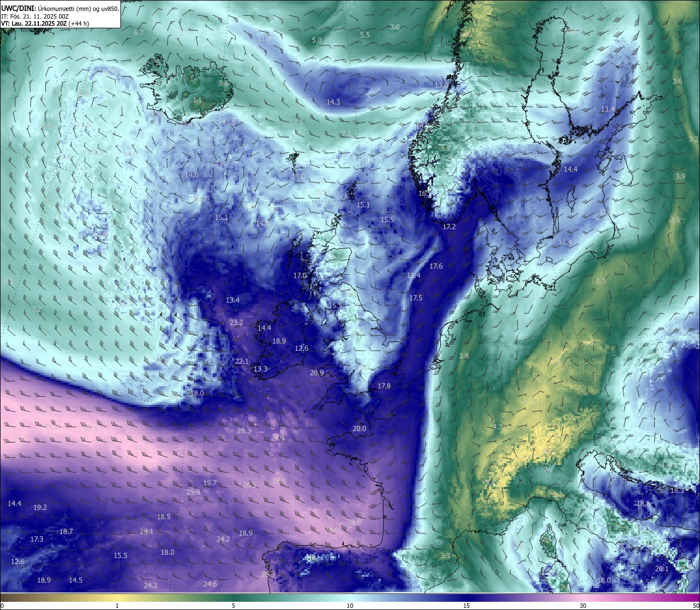Click the 19.7 value label
The height and width of the screenshot is (610, 700).
click(210, 483)
